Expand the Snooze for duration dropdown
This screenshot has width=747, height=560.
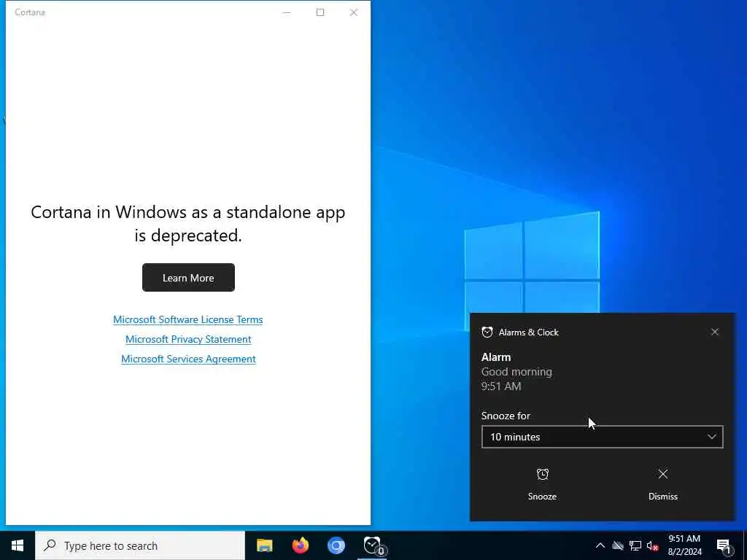602,437
